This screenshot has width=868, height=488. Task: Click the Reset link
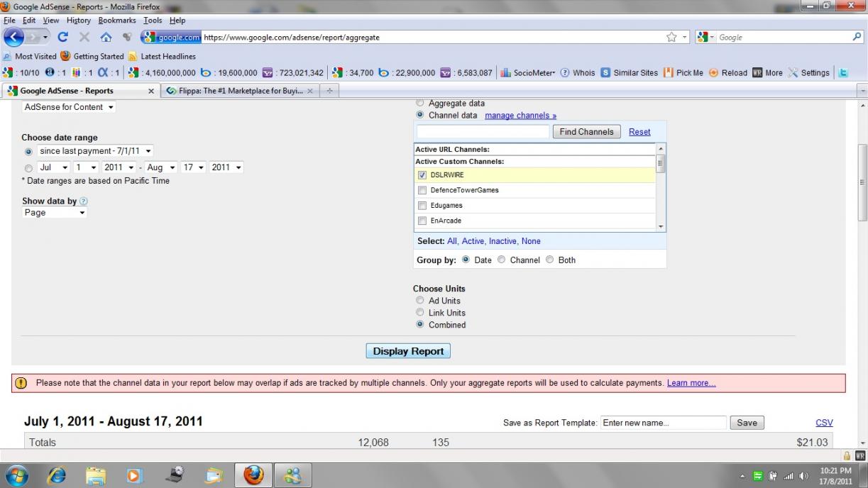coord(639,132)
